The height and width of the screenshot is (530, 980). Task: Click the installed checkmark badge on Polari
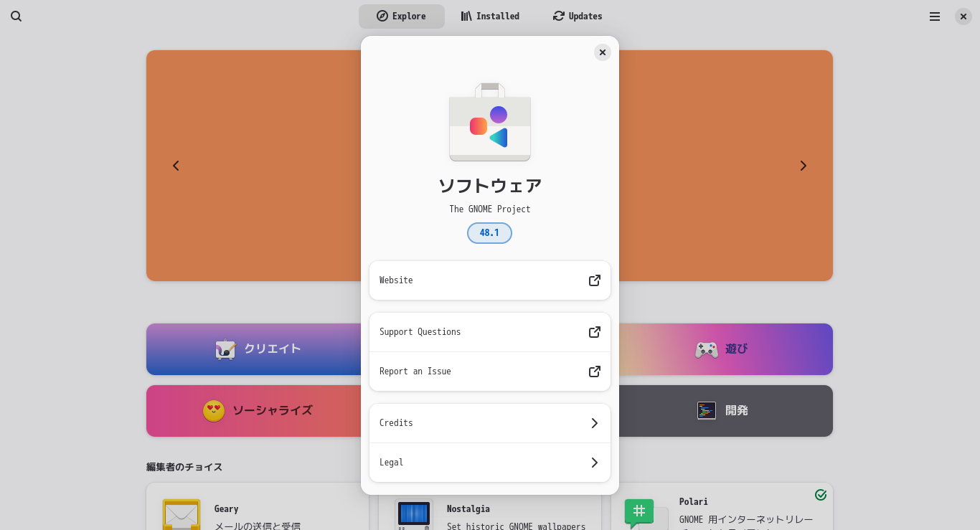[820, 495]
